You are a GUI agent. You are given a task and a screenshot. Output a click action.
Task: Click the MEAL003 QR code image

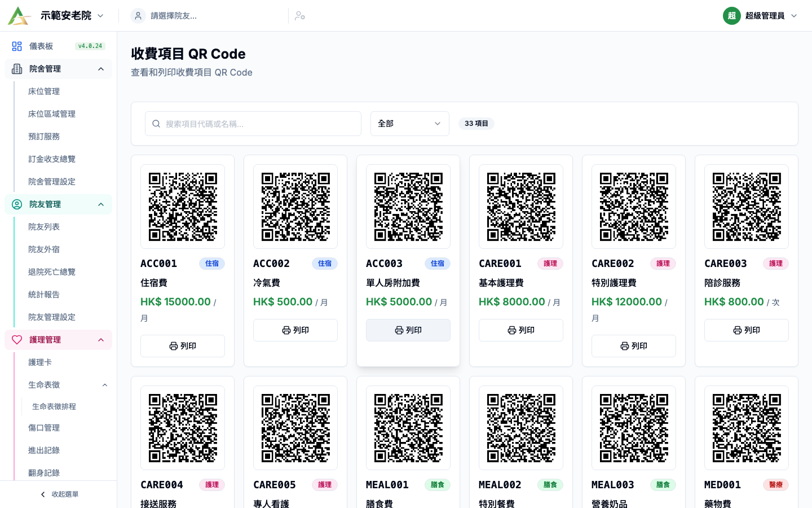point(634,428)
